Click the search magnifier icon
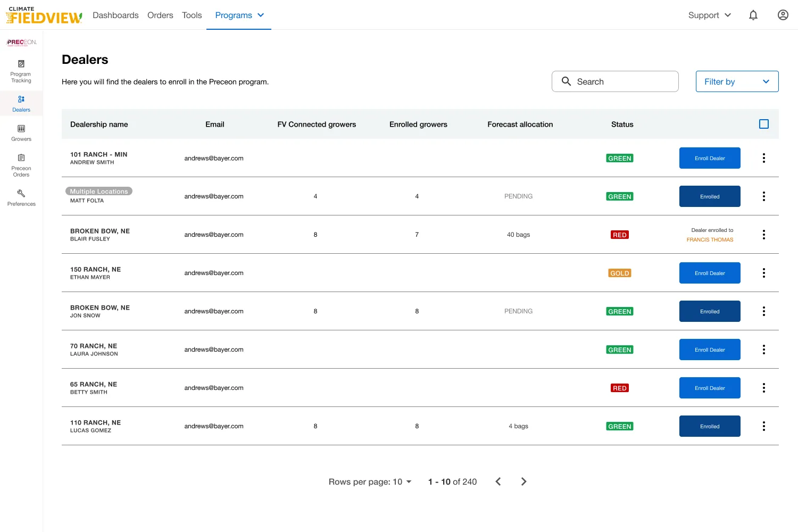The width and height of the screenshot is (798, 532). click(x=567, y=81)
